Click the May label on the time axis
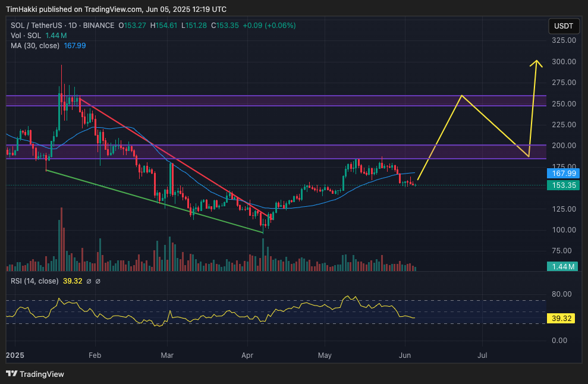 [x=325, y=355]
